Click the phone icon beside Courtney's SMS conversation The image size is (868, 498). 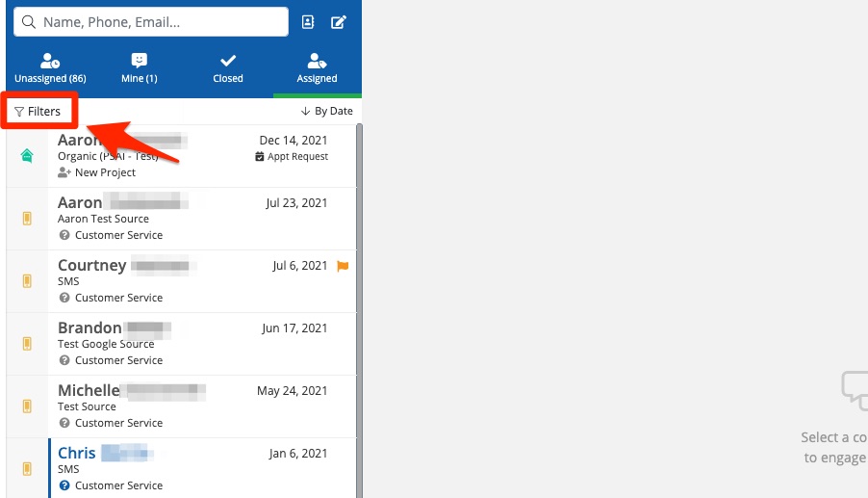pyautogui.click(x=27, y=281)
